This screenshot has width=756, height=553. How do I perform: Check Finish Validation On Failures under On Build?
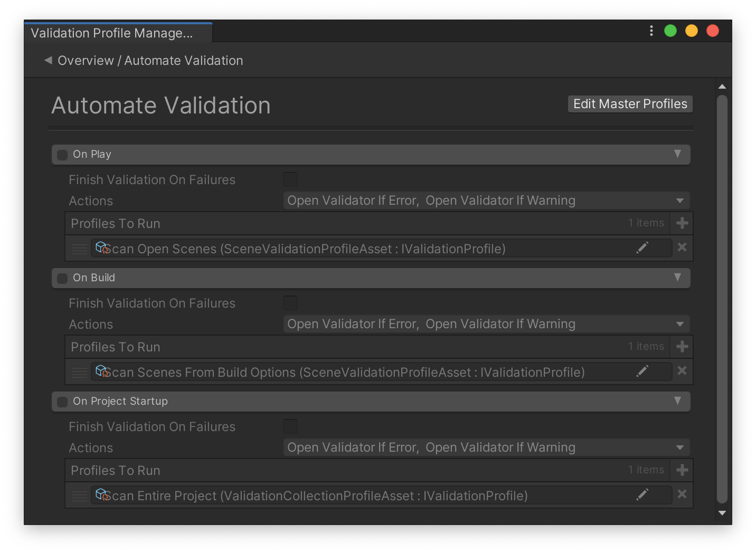click(290, 302)
